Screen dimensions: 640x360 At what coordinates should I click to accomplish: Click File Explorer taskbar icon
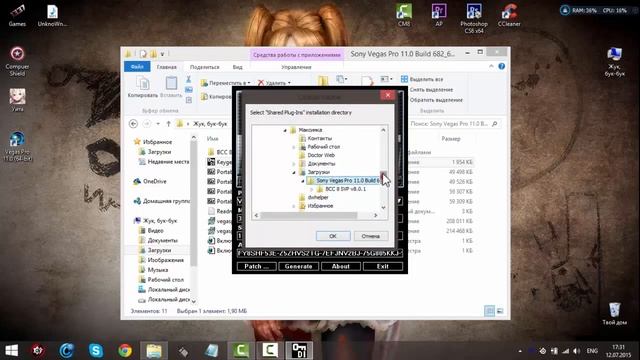click(x=154, y=351)
